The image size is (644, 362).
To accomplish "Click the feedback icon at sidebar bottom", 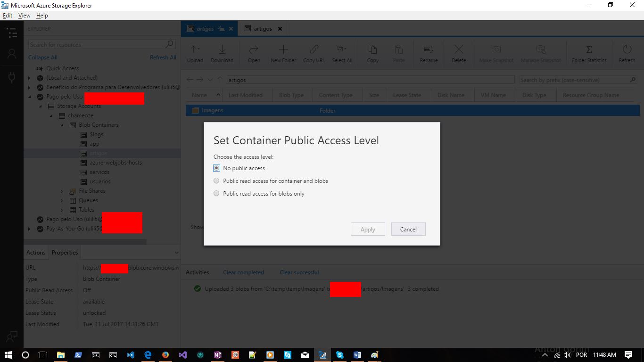I will point(12,337).
